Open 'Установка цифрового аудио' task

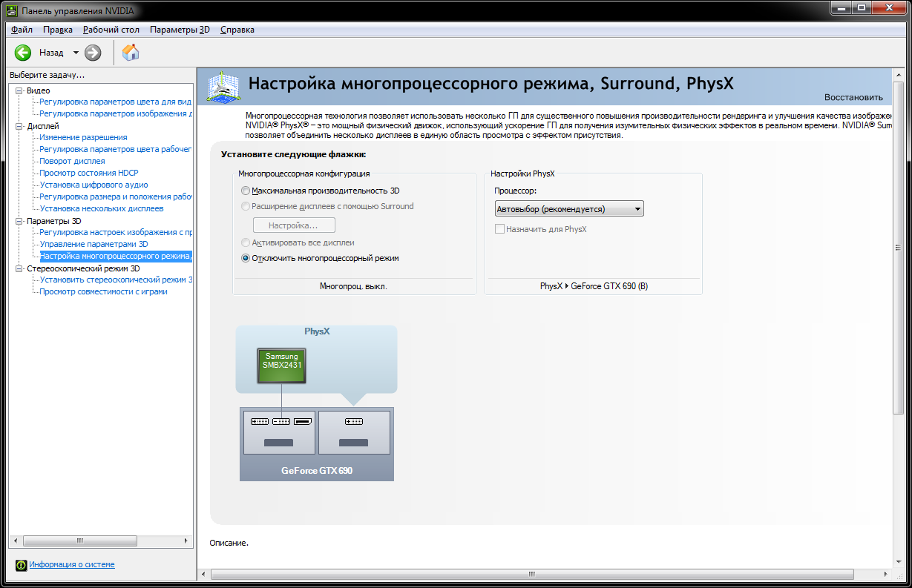coord(94,185)
